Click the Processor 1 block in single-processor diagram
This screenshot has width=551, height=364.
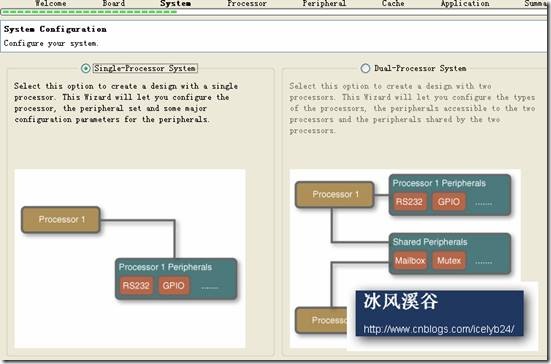coord(61,220)
